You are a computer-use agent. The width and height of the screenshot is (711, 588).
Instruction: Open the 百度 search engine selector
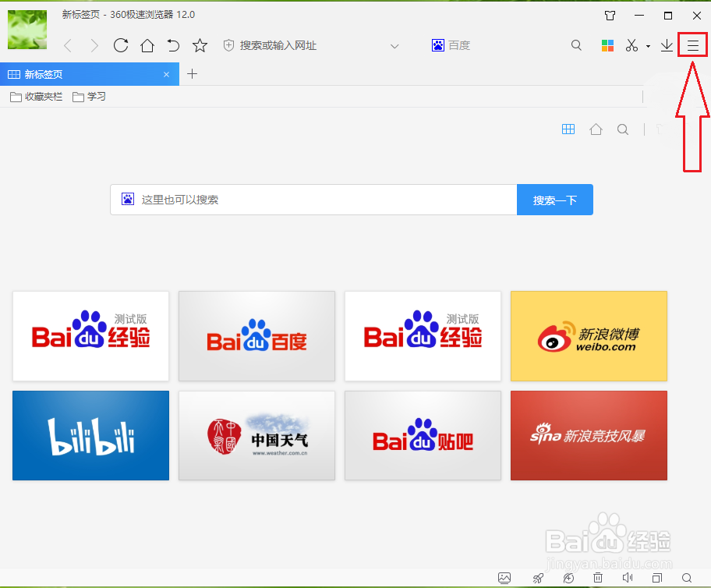pos(451,44)
